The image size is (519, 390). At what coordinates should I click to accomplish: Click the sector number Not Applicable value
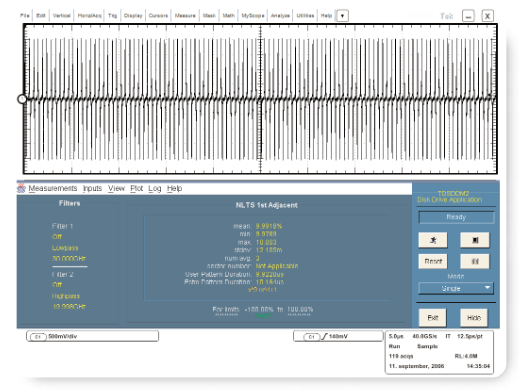[277, 266]
